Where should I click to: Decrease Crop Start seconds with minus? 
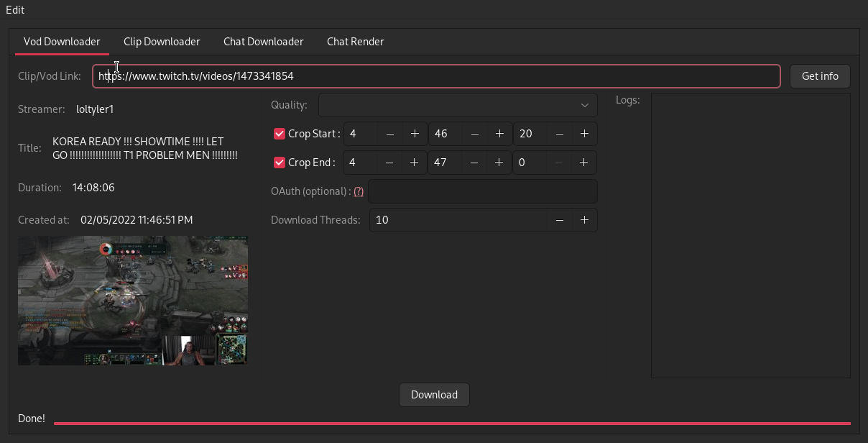click(x=559, y=134)
